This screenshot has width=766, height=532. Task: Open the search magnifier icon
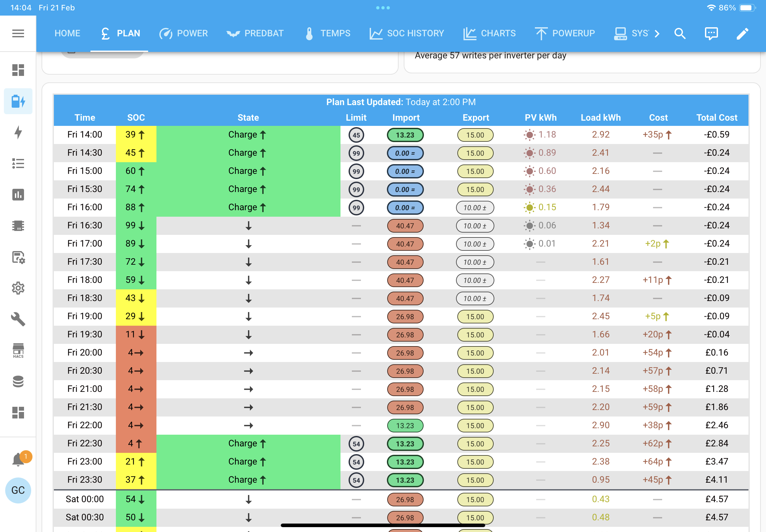coord(680,33)
